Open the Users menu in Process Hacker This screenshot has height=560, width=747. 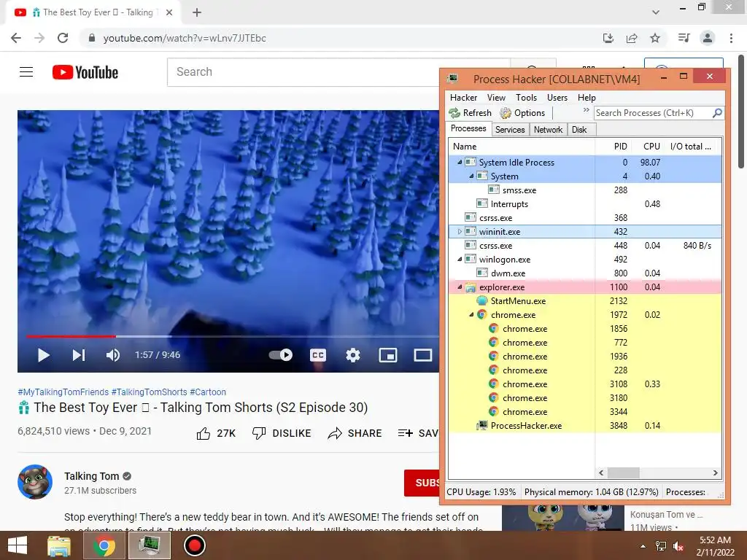557,97
